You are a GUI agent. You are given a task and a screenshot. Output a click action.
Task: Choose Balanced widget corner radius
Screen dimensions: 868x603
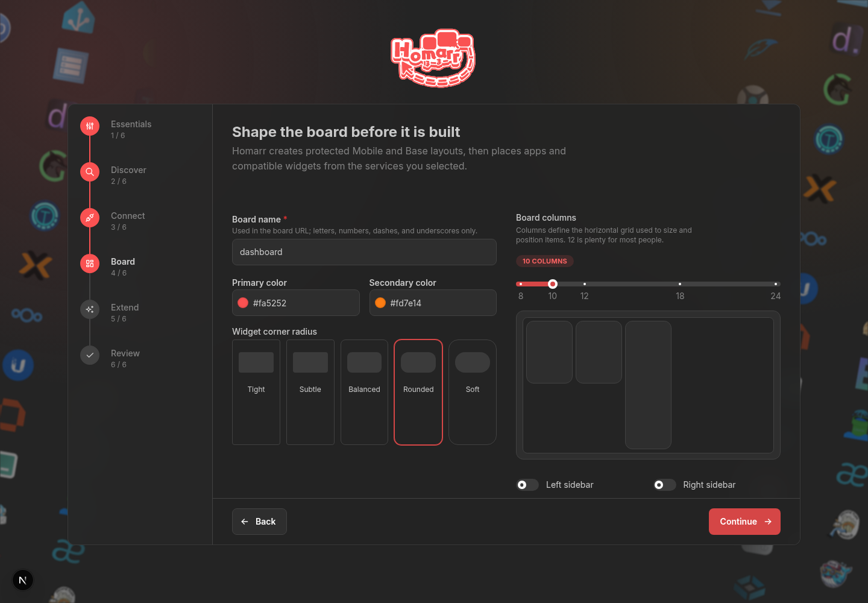pos(364,392)
